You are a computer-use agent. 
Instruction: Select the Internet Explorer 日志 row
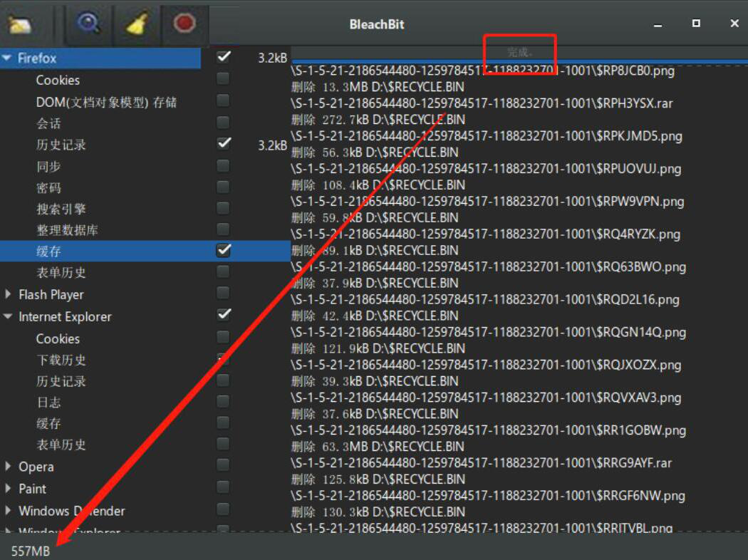(x=145, y=403)
